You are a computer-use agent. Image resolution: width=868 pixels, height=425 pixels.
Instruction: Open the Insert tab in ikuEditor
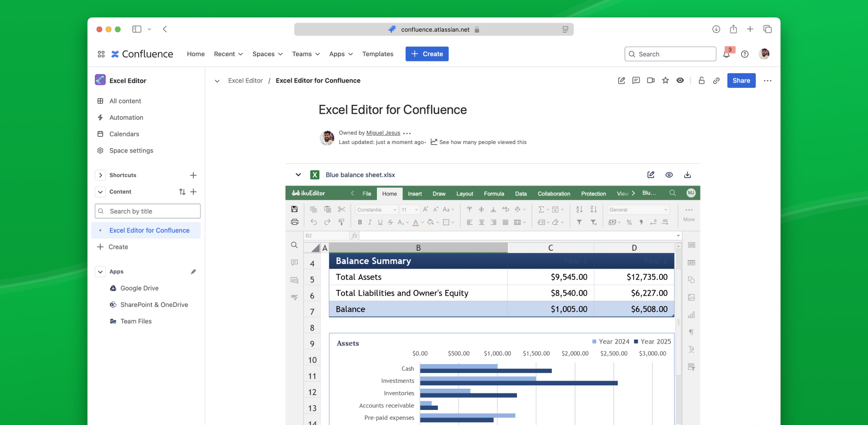click(415, 194)
